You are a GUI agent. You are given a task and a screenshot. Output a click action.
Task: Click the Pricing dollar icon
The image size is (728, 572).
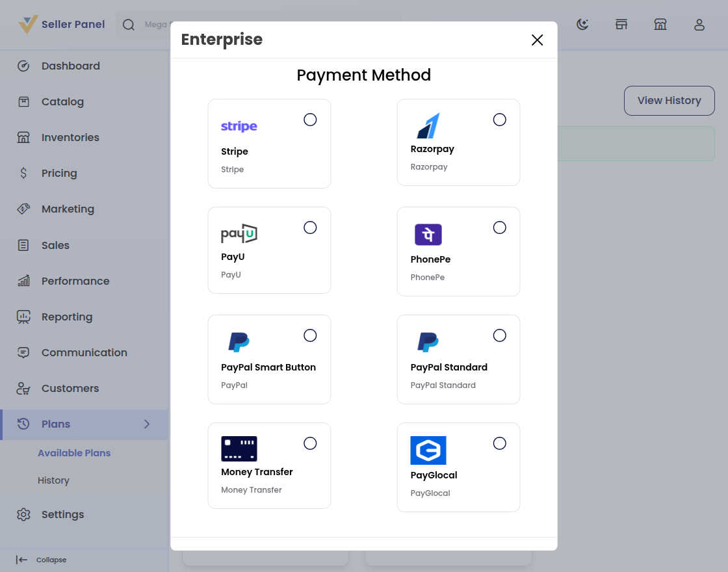click(23, 173)
